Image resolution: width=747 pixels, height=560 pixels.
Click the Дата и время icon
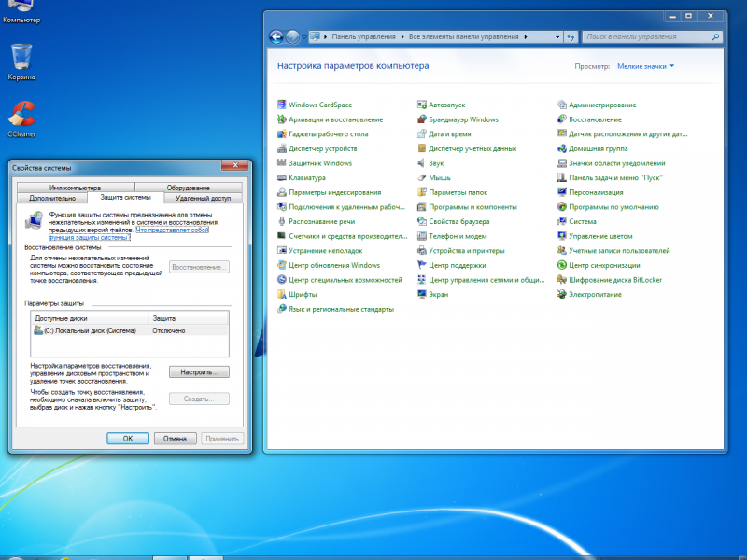click(422, 133)
